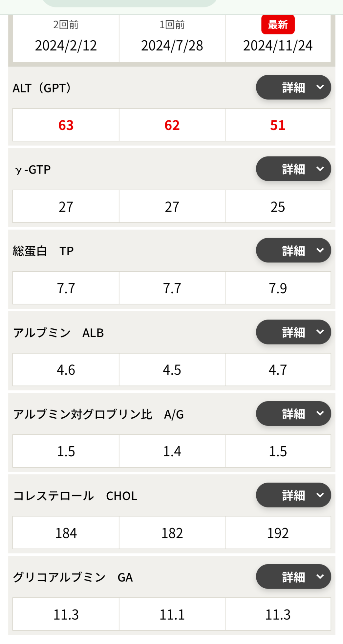The width and height of the screenshot is (343, 644).
Task: Tap the latest ALT value 51
Action: click(278, 125)
